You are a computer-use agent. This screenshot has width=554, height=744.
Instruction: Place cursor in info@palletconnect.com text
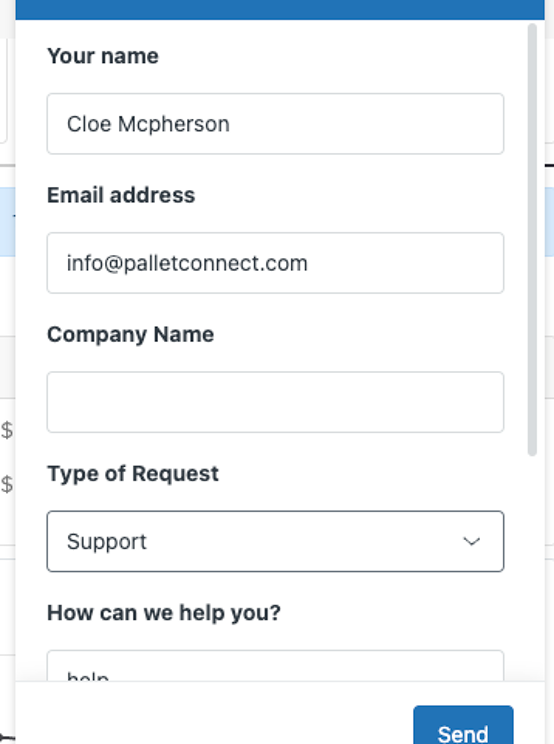(x=187, y=263)
